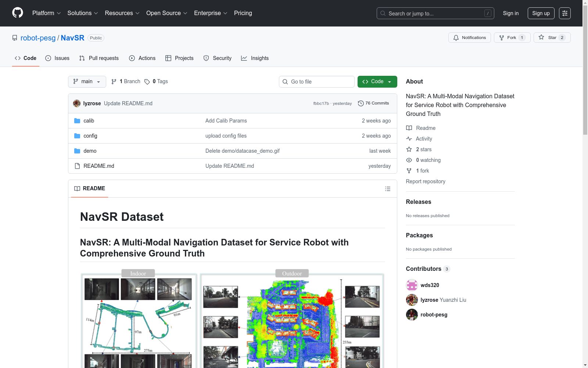Click the Notifications bell icon
Image resolution: width=588 pixels, height=368 pixels.
pos(456,38)
